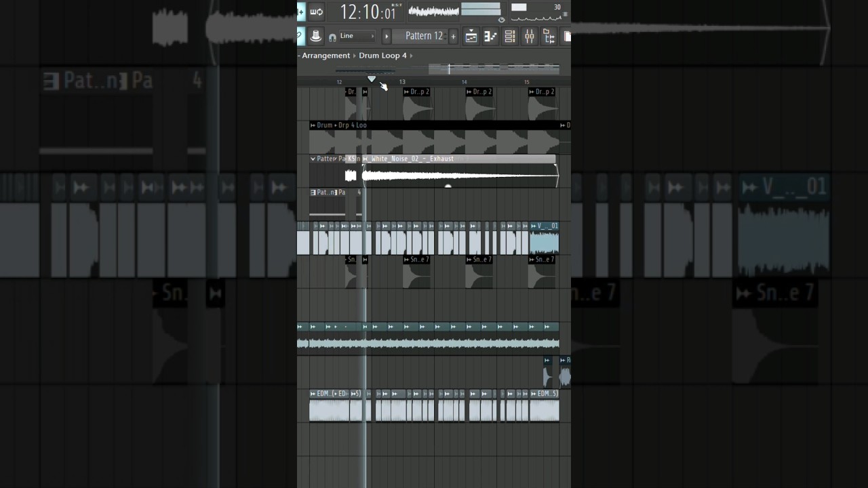This screenshot has height=488, width=868.
Task: Click bar 13 on timeline ruler
Action: 402,82
